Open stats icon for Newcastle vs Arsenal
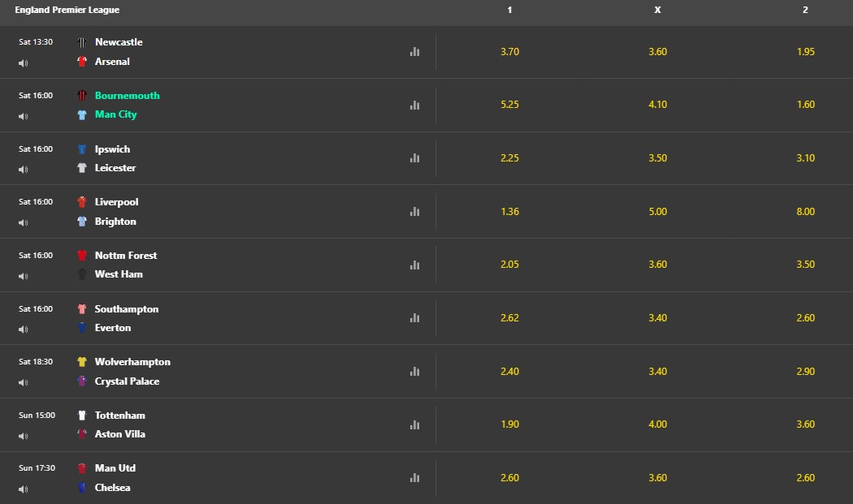The image size is (853, 504). [x=414, y=52]
